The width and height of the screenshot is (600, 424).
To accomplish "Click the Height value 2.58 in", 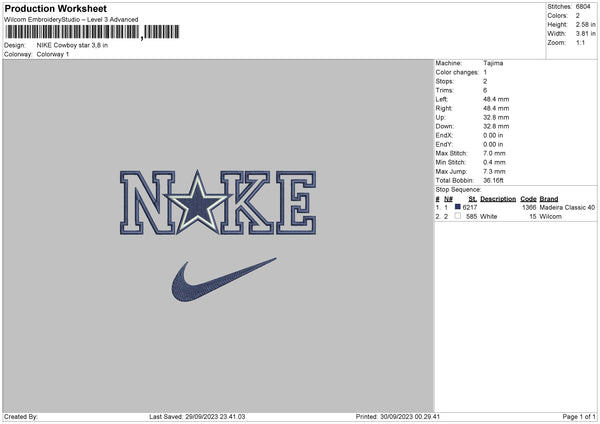I will (586, 24).
